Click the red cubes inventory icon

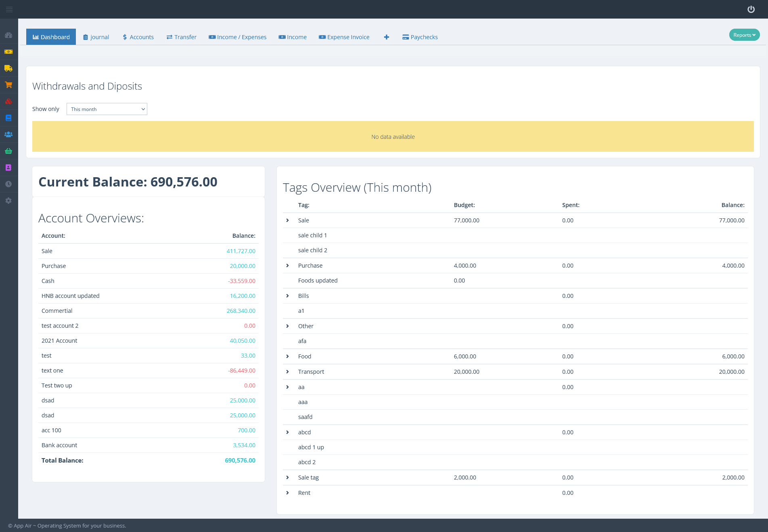8,101
